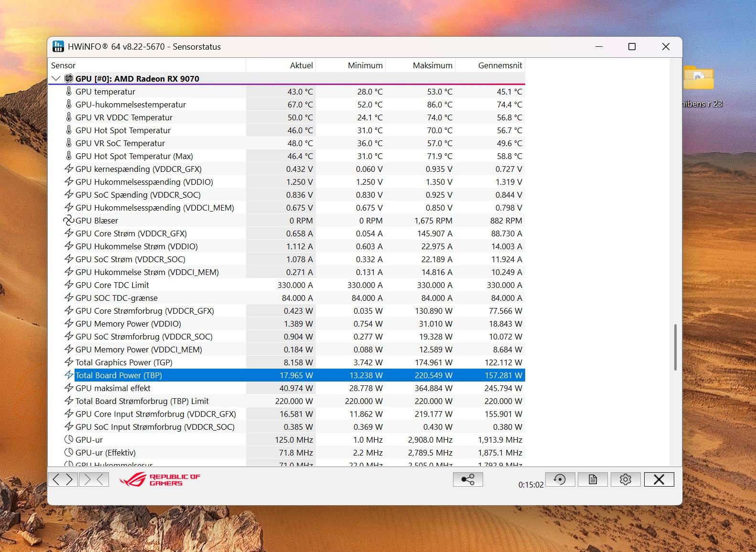The height and width of the screenshot is (552, 756).
Task: Shrink columns with the inward arrows button
Action: point(94,479)
